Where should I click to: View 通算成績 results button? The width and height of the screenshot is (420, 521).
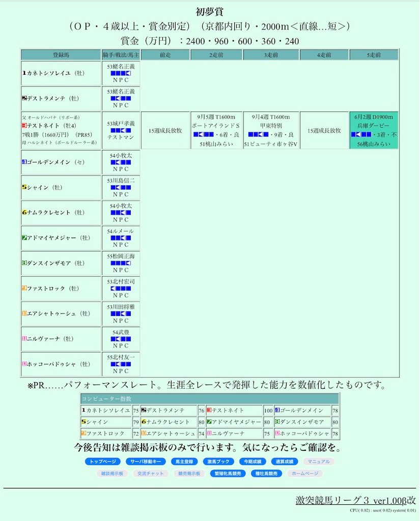pyautogui.click(x=285, y=461)
